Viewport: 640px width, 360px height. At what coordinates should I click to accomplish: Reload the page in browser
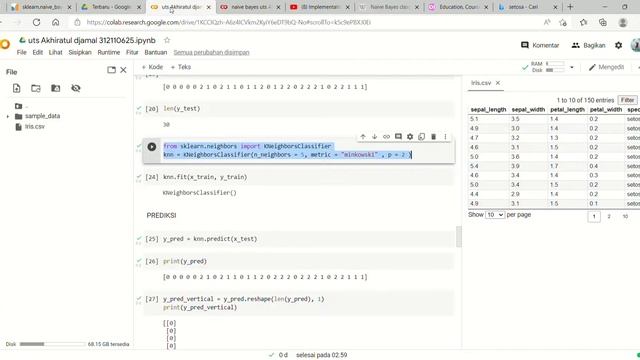pyautogui.click(x=36, y=22)
